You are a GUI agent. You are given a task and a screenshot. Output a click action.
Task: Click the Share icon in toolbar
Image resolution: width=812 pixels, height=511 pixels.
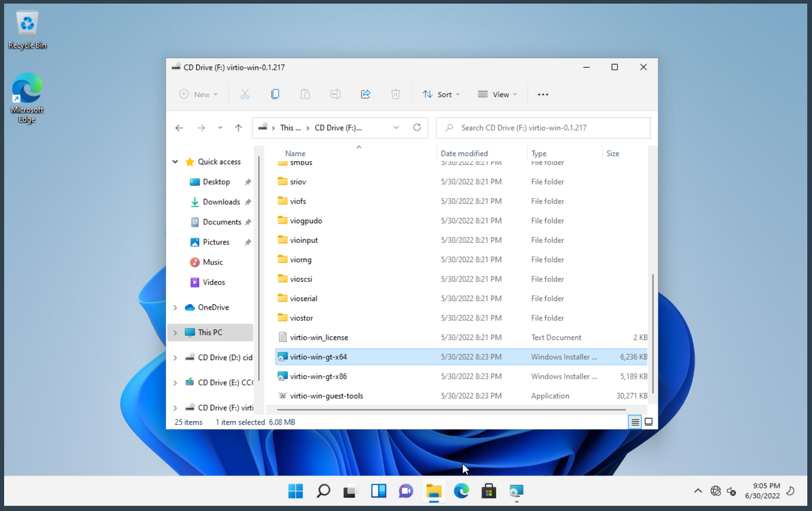click(x=365, y=94)
